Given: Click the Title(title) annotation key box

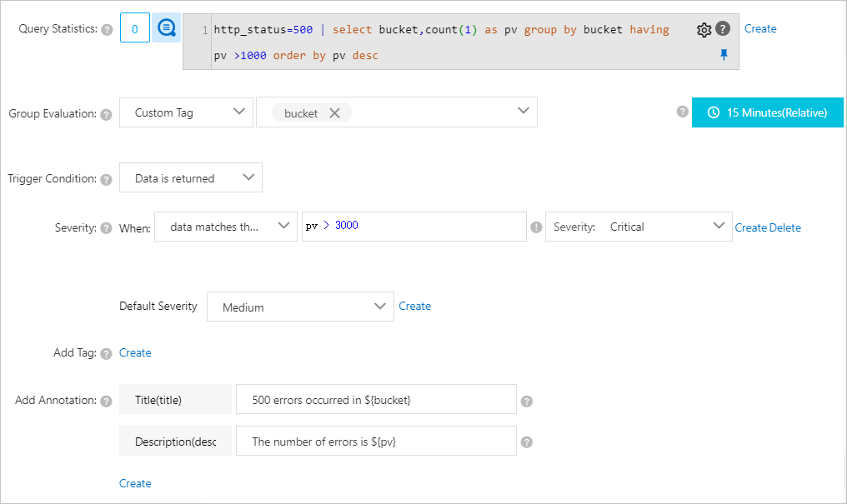Looking at the screenshot, I should [x=176, y=399].
